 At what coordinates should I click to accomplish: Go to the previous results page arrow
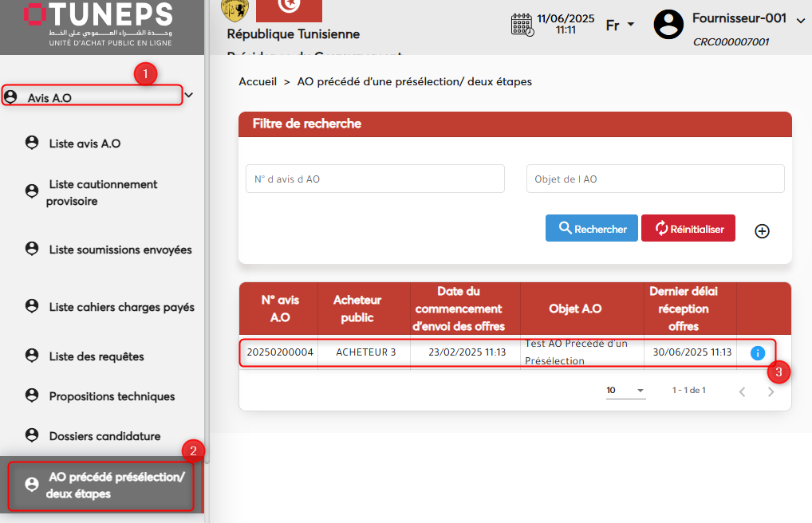pos(742,391)
